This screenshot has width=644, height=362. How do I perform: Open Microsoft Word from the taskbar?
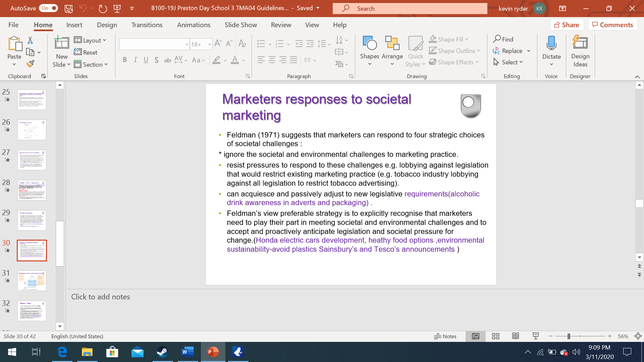click(188, 352)
